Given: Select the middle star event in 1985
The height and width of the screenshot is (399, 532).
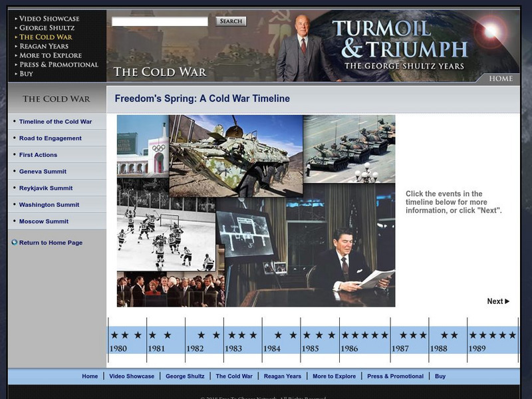Looking at the screenshot, I should [x=319, y=335].
